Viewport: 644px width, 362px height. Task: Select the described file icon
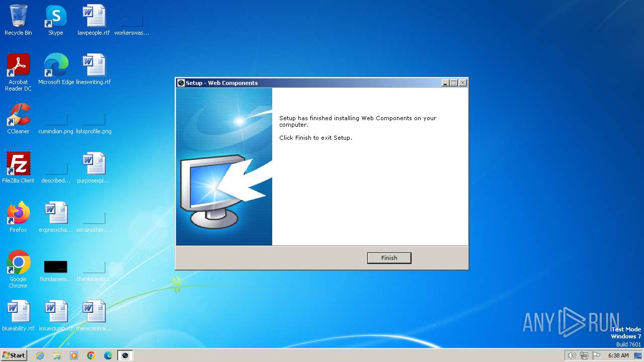56,173
